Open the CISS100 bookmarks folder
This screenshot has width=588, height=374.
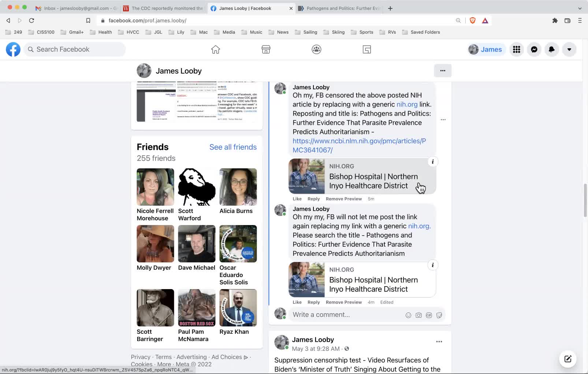41,32
